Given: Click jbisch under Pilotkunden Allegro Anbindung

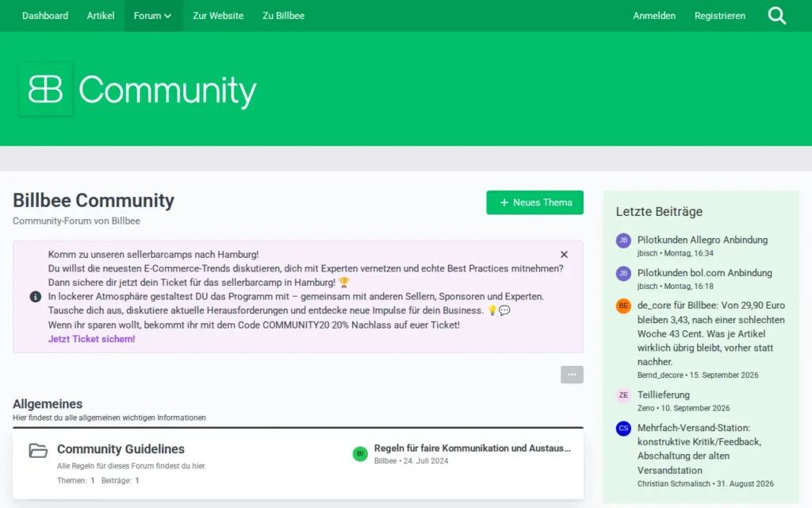Looking at the screenshot, I should tap(647, 253).
